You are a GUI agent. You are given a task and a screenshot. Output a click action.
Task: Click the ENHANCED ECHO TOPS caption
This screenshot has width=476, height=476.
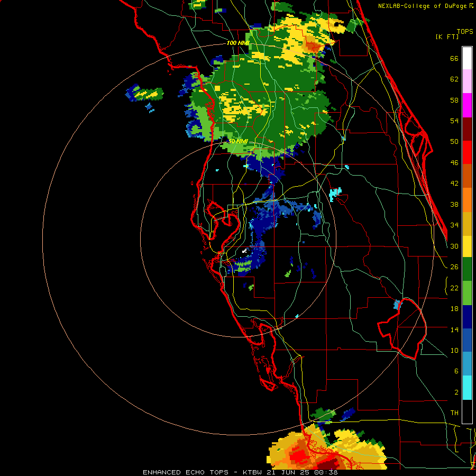click(186, 472)
